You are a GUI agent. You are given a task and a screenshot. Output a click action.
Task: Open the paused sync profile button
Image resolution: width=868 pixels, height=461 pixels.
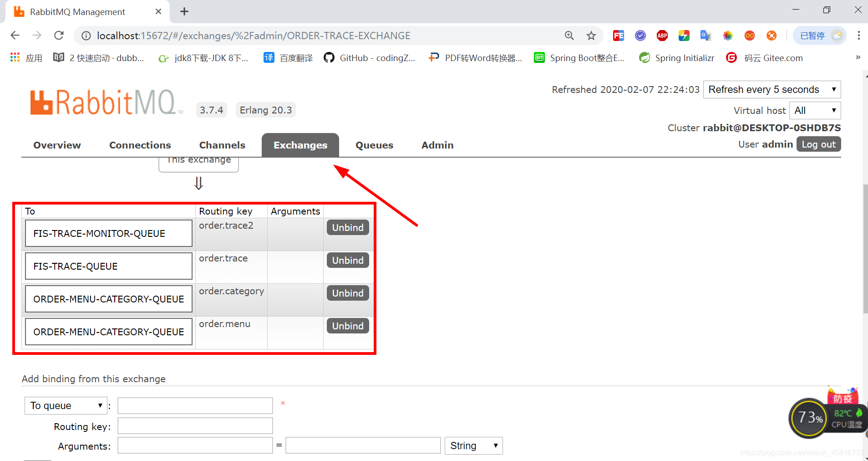pos(819,36)
